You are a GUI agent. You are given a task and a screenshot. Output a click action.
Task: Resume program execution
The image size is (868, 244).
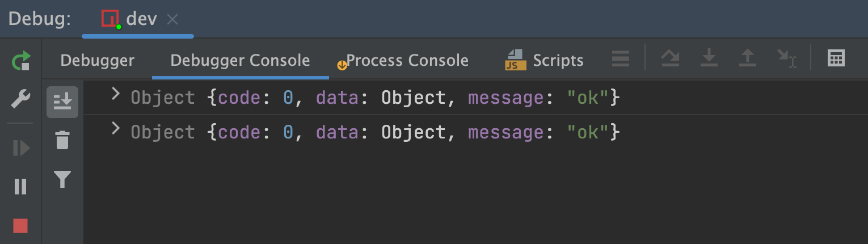[x=21, y=149]
